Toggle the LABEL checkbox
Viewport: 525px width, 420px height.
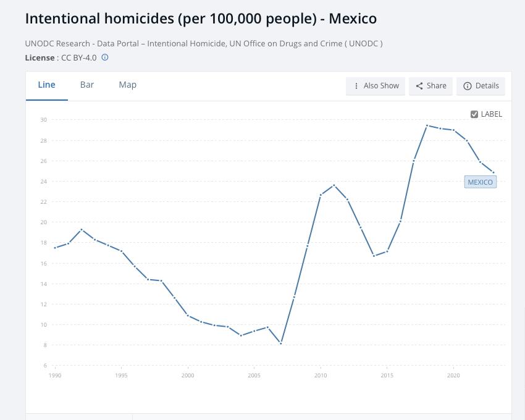pyautogui.click(x=474, y=114)
